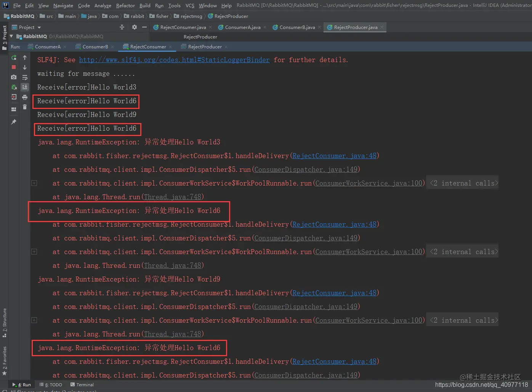Open the Build menu
The height and width of the screenshot is (392, 532).
(x=145, y=5)
